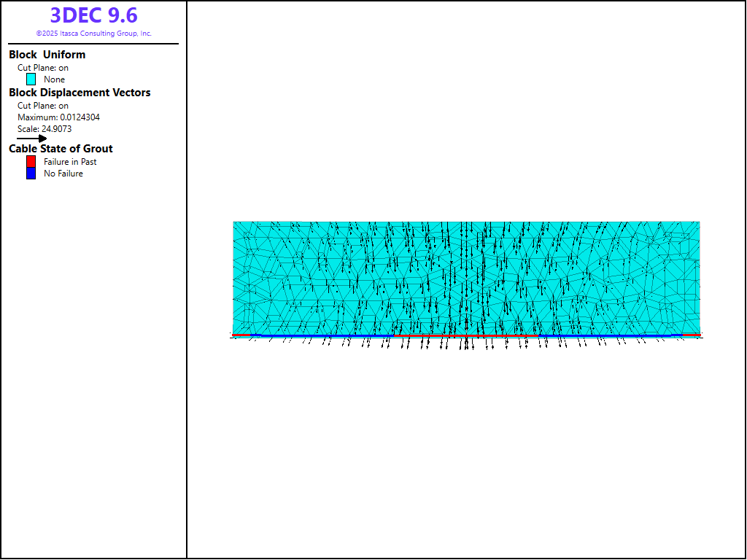The image size is (747, 560).
Task: Click the No Failure legend label
Action: 63,174
